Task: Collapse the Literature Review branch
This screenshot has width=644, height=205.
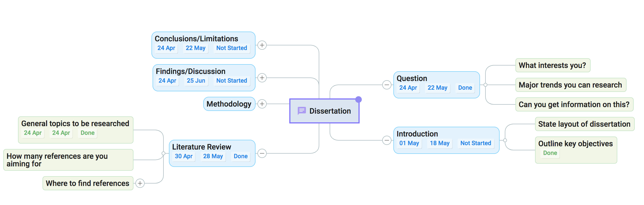Action: pos(262,153)
